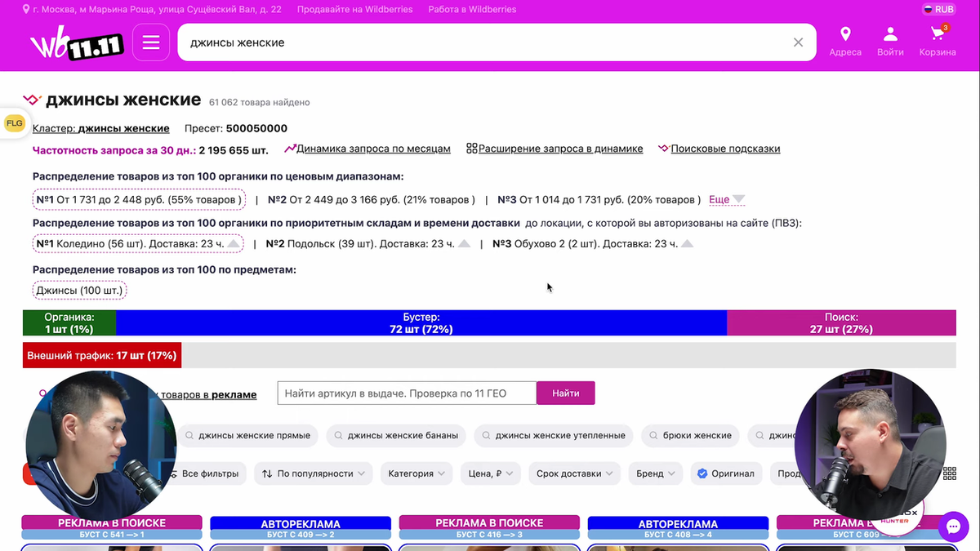Screen dimensions: 980x551
Task: Toggle the Оригинал checkbox filter
Action: 725,473
